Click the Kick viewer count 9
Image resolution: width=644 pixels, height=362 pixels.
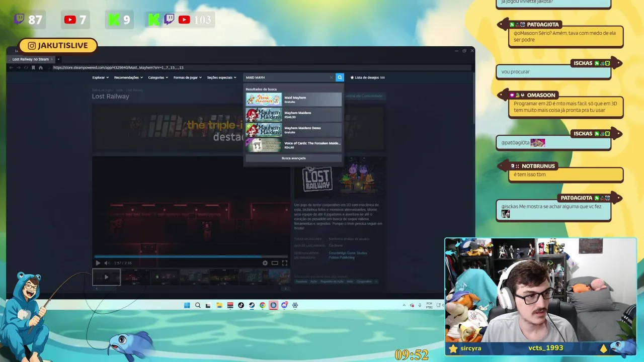120,20
